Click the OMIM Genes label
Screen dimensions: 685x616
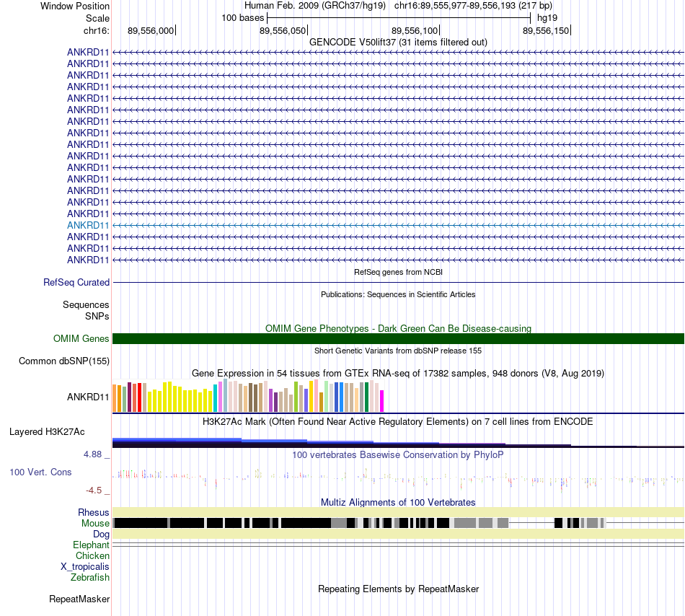click(81, 338)
